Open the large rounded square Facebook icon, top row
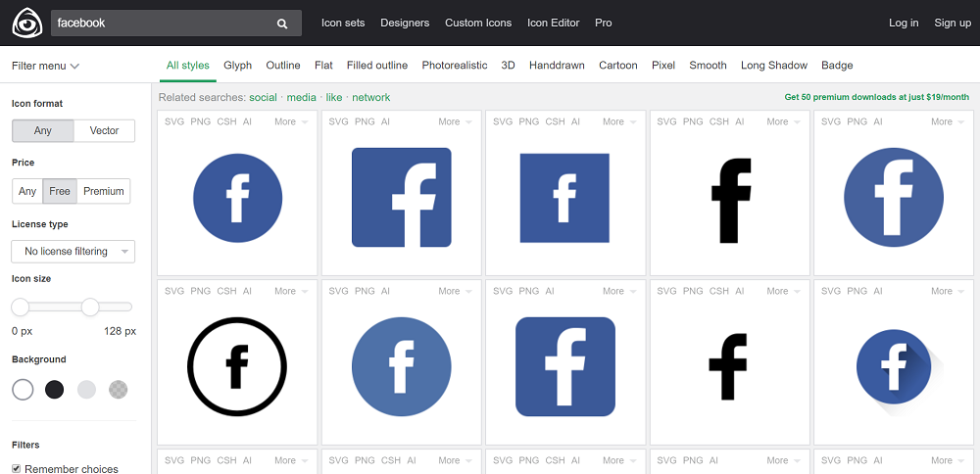Screen dimensions: 980x474 tap(401, 198)
